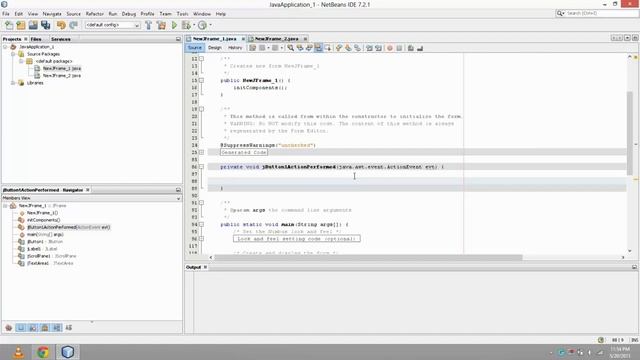Select the Source view button

point(195,48)
